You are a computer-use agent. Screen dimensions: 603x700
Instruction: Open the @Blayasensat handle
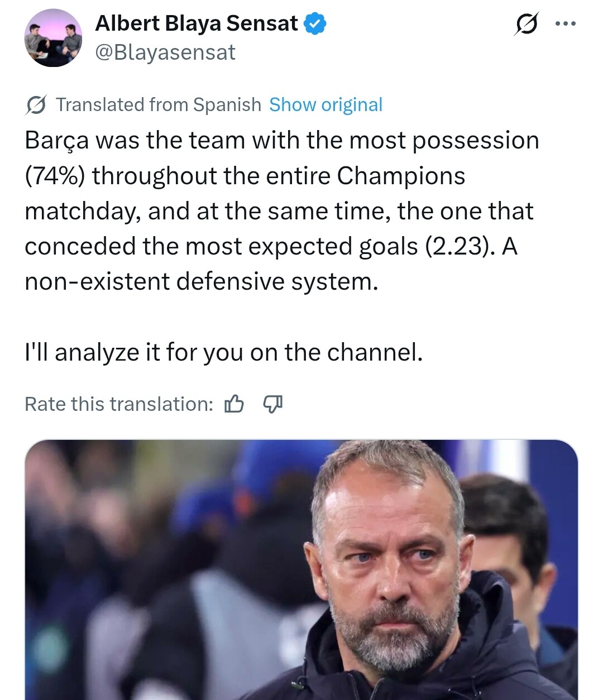pos(165,52)
